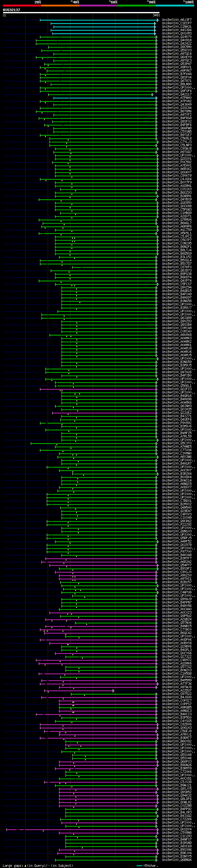Open the UniRef100_Q43649 entry
The image size is (197, 868).
[x=177, y=104]
